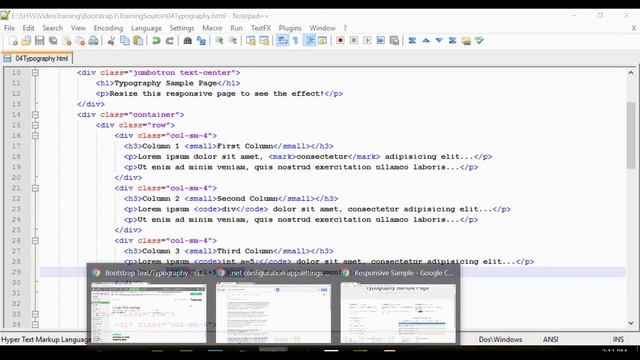Click the blue up-triangle toolbar icon

pos(426,41)
